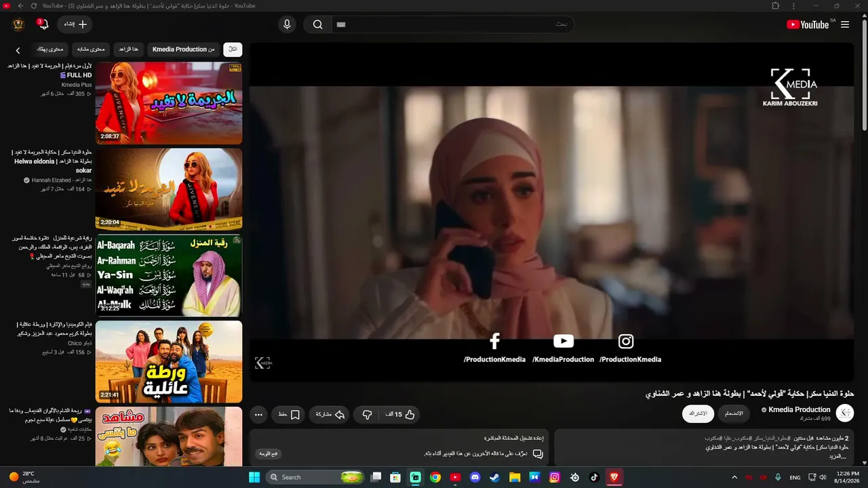Image resolution: width=868 pixels, height=488 pixels.
Task: Like the video with thumbs-up
Action: [401, 415]
